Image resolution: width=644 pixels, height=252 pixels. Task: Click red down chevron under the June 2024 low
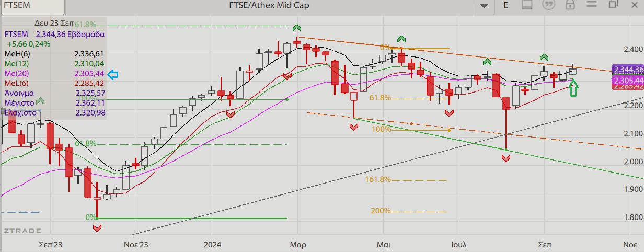[x=449, y=112]
